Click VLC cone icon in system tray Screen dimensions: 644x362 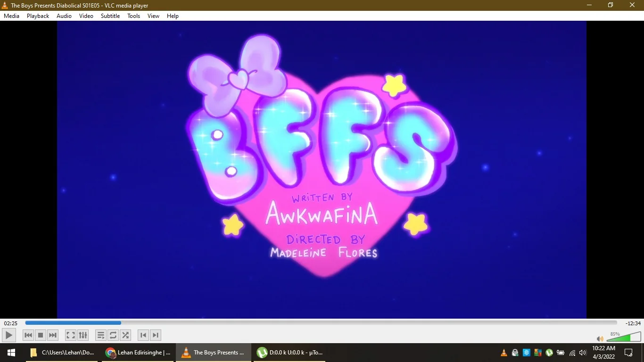pos(504,353)
